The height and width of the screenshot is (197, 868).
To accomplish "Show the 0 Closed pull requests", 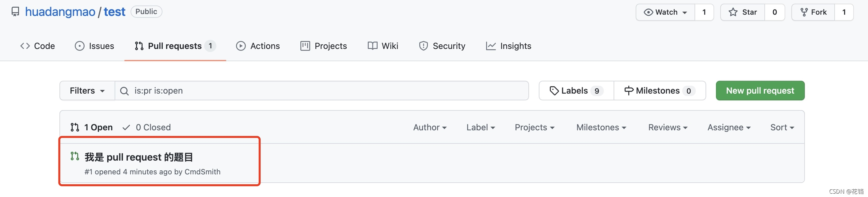I will click(147, 128).
